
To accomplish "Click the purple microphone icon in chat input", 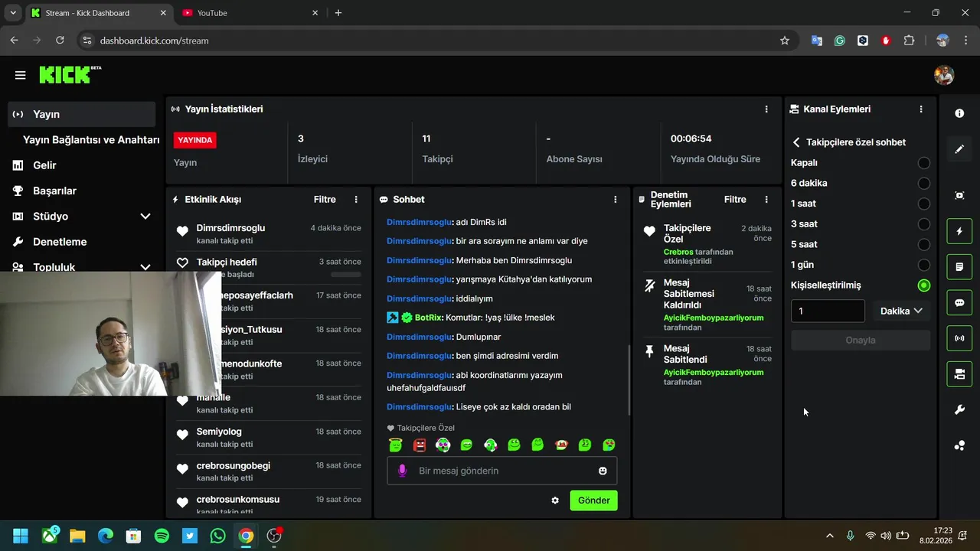I will click(403, 471).
